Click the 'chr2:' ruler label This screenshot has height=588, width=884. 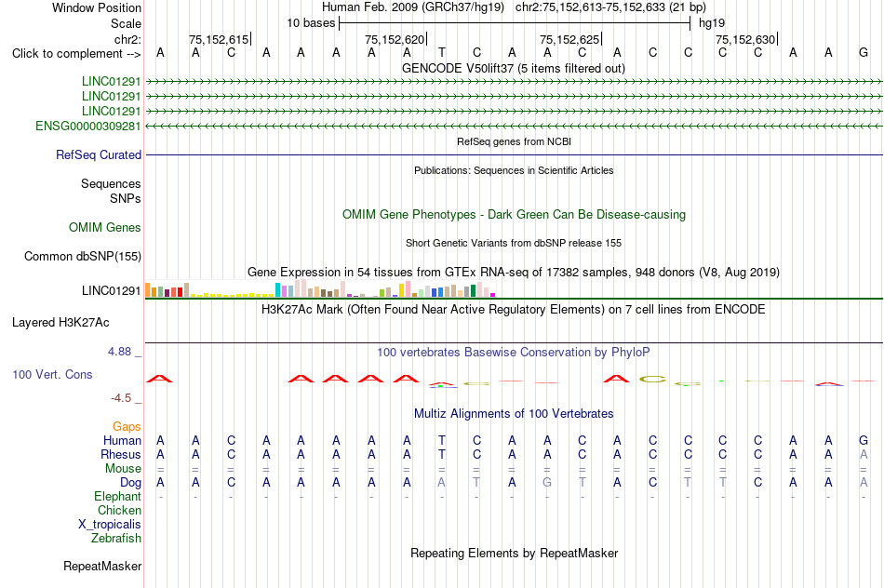click(128, 39)
